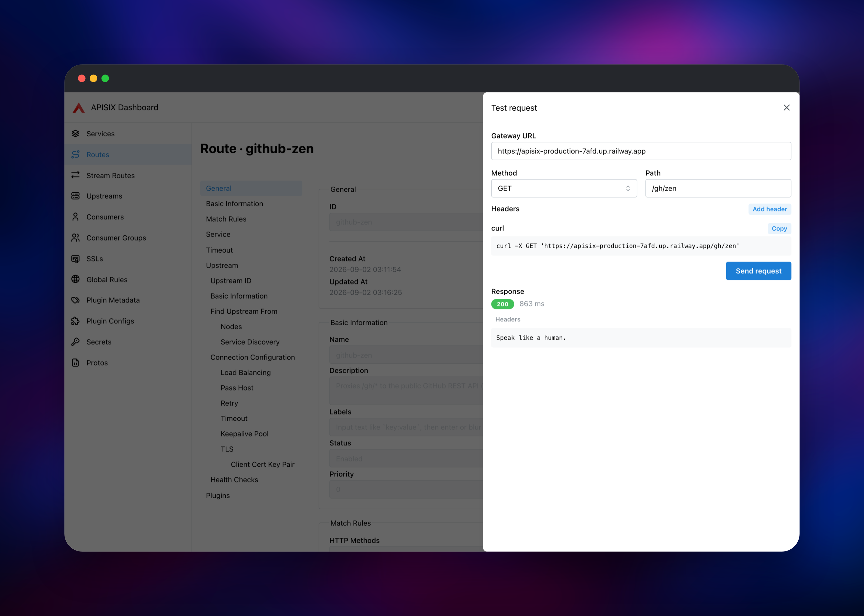Click the Gateway URL input field
Screen dimensions: 864x616
coord(641,151)
